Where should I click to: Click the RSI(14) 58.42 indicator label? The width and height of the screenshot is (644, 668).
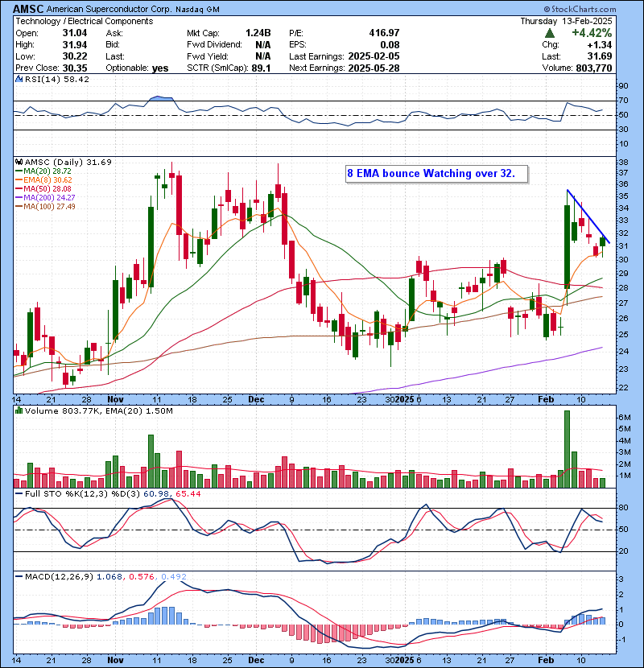click(56, 79)
